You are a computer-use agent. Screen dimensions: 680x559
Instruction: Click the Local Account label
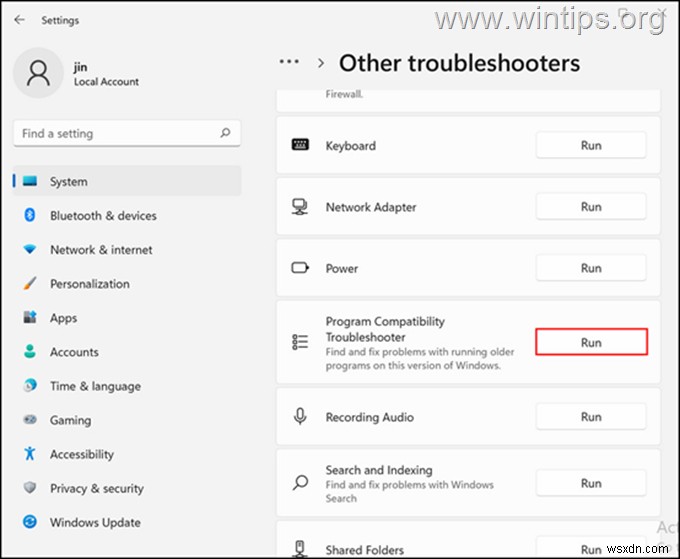(106, 82)
